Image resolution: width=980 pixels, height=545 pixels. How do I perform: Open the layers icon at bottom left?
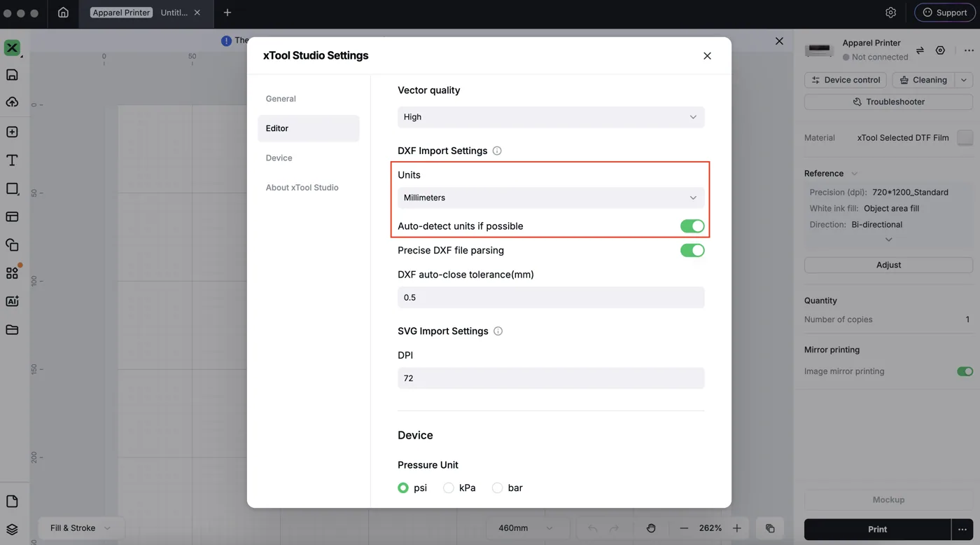pos(12,530)
